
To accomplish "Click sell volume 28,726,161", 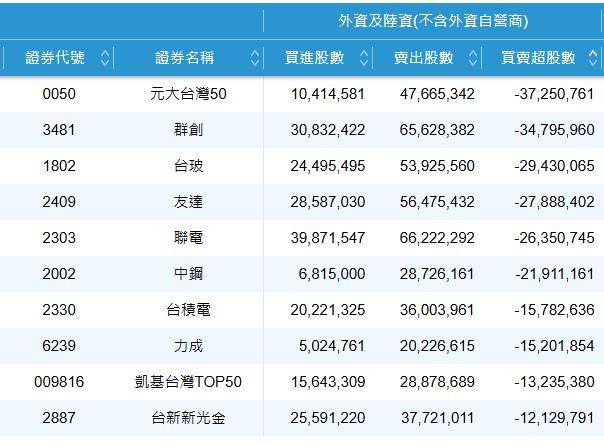I will [437, 274].
